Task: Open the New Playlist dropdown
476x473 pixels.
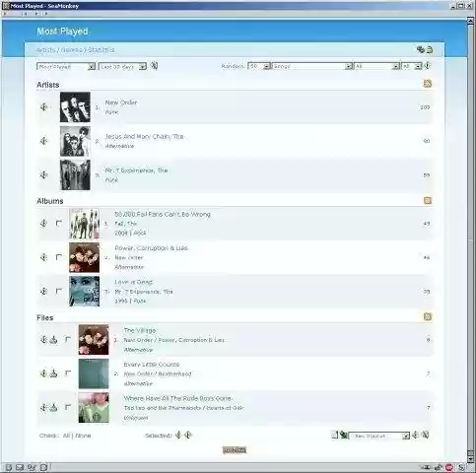Action: (379, 436)
